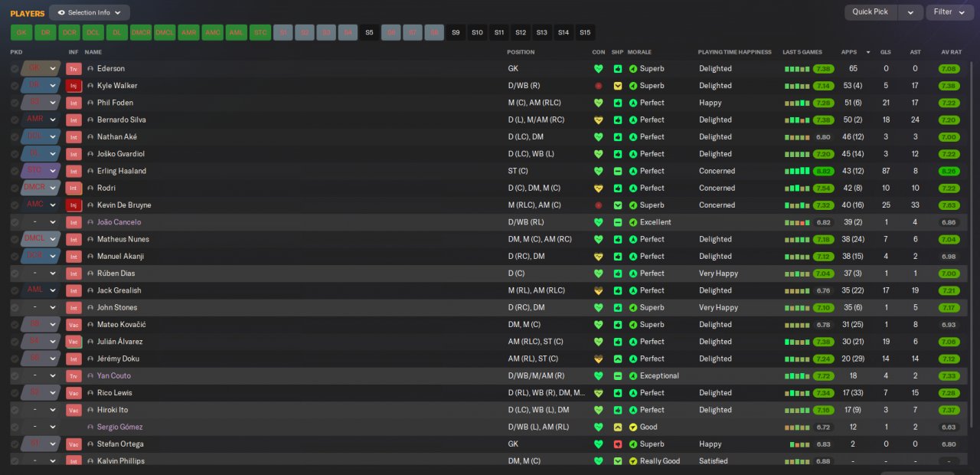Open the Filter dropdown
This screenshot has height=475, width=980.
point(949,12)
